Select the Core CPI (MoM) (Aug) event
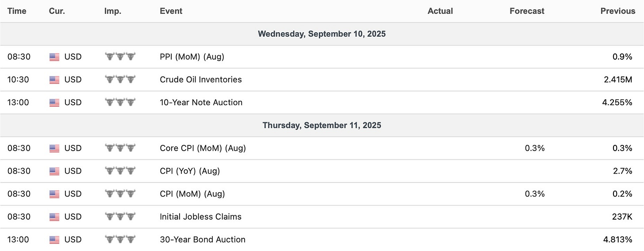This screenshot has width=644, height=251. coord(203,148)
